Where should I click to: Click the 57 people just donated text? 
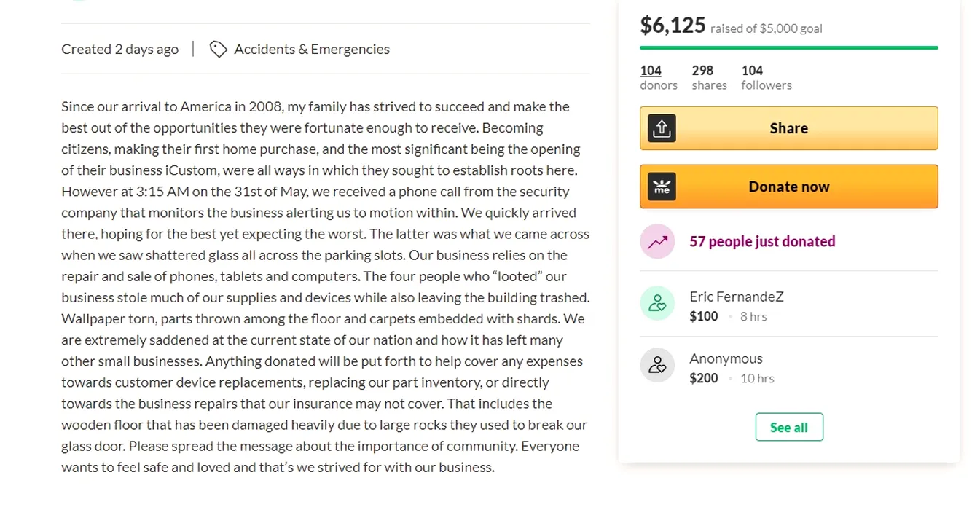[x=762, y=241]
